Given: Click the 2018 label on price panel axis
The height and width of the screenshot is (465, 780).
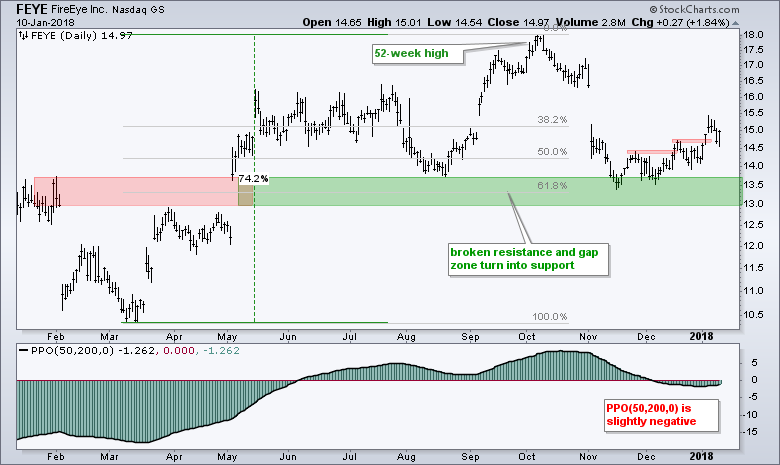Looking at the screenshot, I should click(x=701, y=337).
